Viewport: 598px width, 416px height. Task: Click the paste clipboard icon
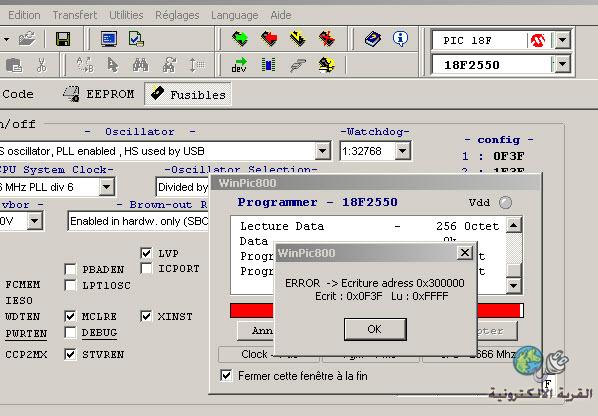[14, 65]
